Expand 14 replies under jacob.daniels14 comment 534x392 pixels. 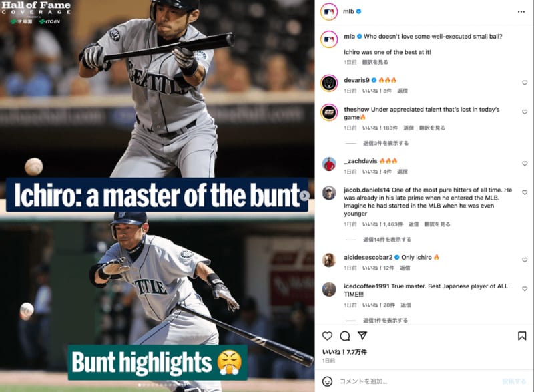click(387, 240)
